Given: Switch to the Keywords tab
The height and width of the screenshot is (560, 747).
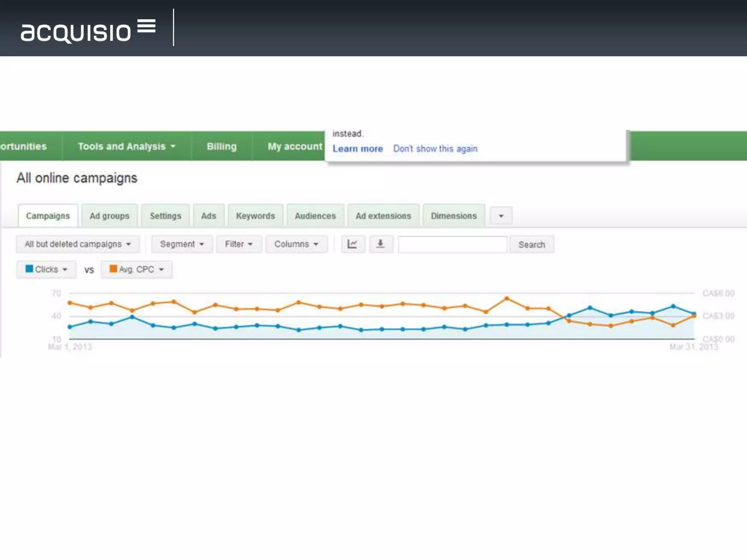Looking at the screenshot, I should (x=255, y=216).
